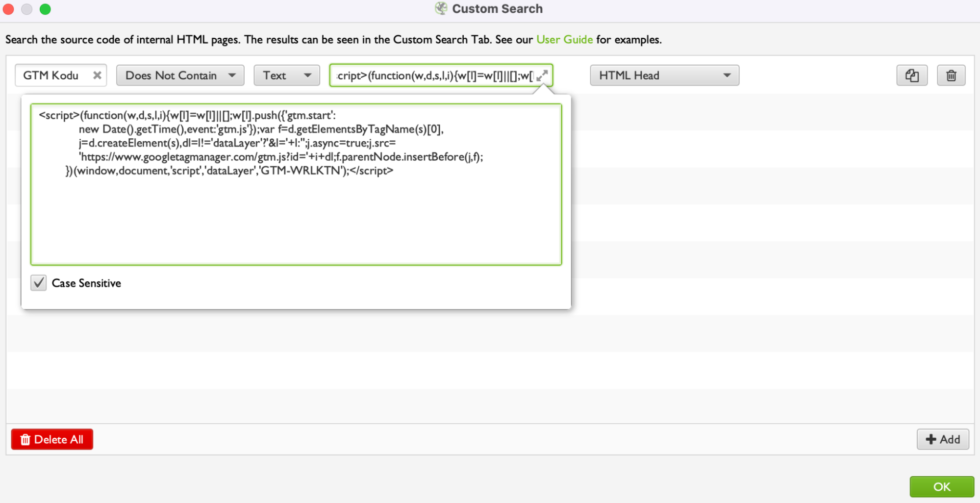Open the HTML Head scope dropdown
Viewport: 980px width, 503px height.
tap(664, 75)
